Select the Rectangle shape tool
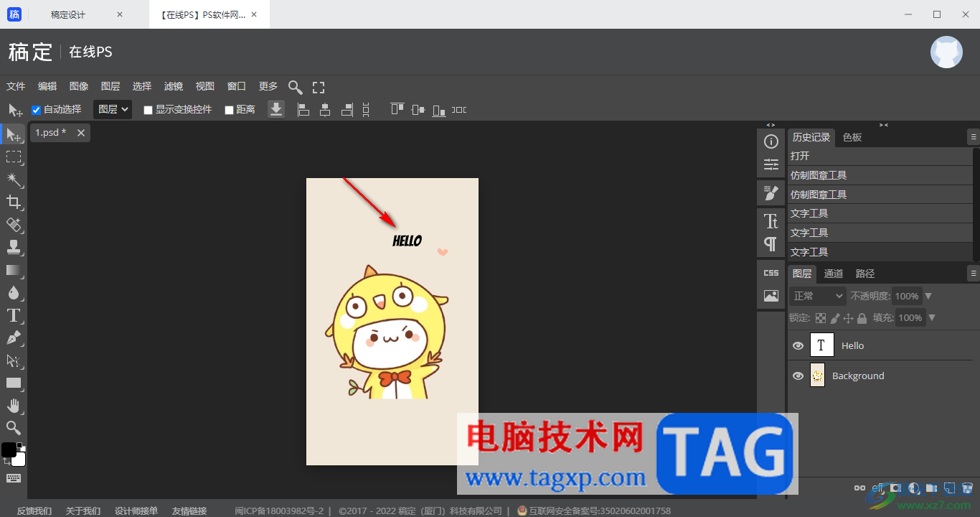The width and height of the screenshot is (980, 517). pyautogui.click(x=14, y=383)
